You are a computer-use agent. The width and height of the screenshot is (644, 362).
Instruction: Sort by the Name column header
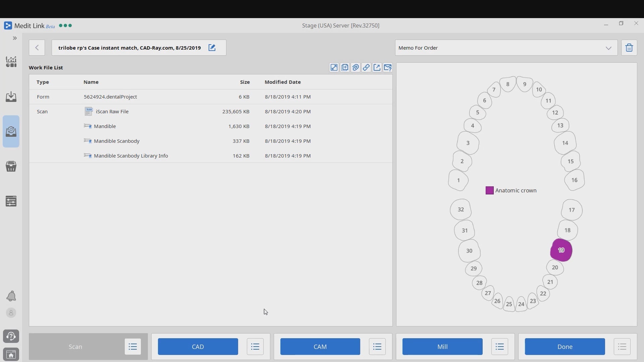point(91,82)
